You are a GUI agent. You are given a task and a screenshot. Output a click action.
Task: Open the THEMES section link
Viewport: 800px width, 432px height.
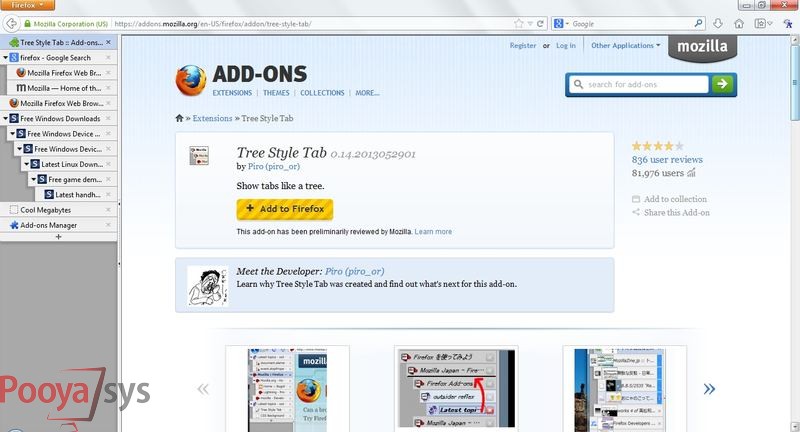[276, 93]
